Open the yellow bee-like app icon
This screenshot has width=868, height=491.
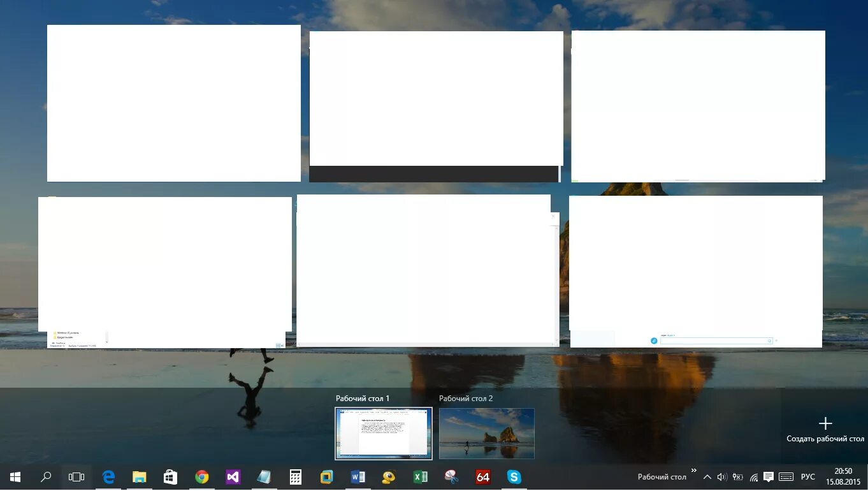[389, 476]
